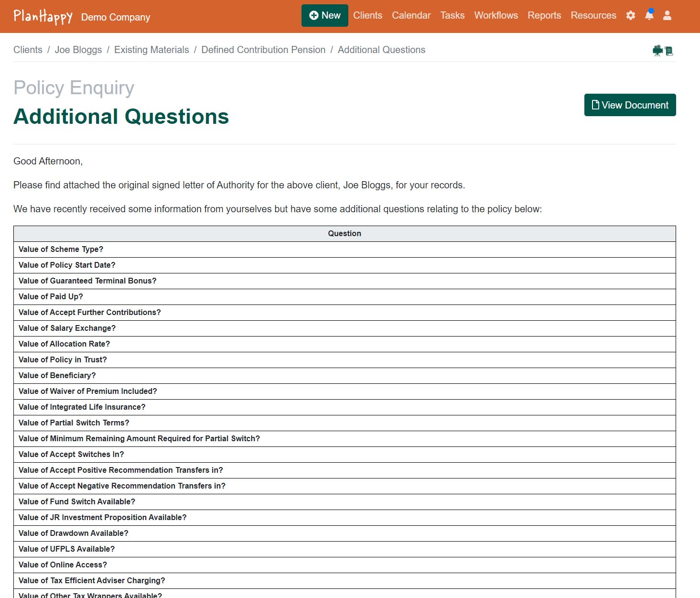The height and width of the screenshot is (598, 700).
Task: Click the Question column header
Action: (344, 233)
